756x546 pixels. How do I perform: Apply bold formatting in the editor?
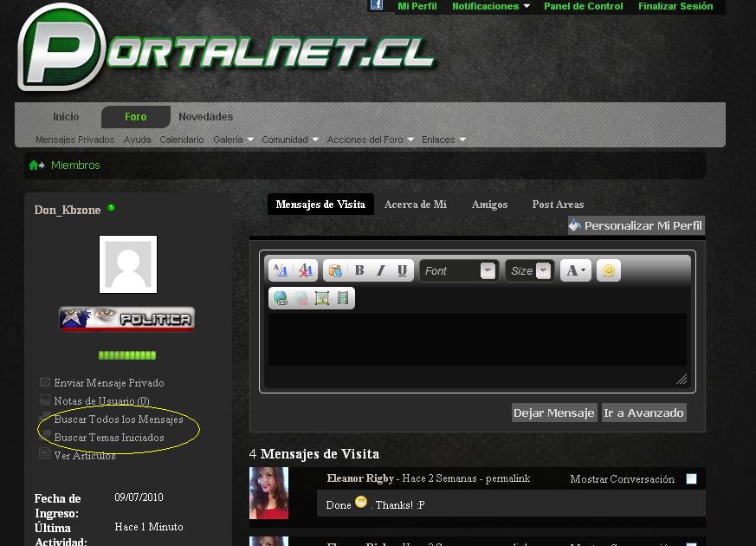(x=359, y=270)
